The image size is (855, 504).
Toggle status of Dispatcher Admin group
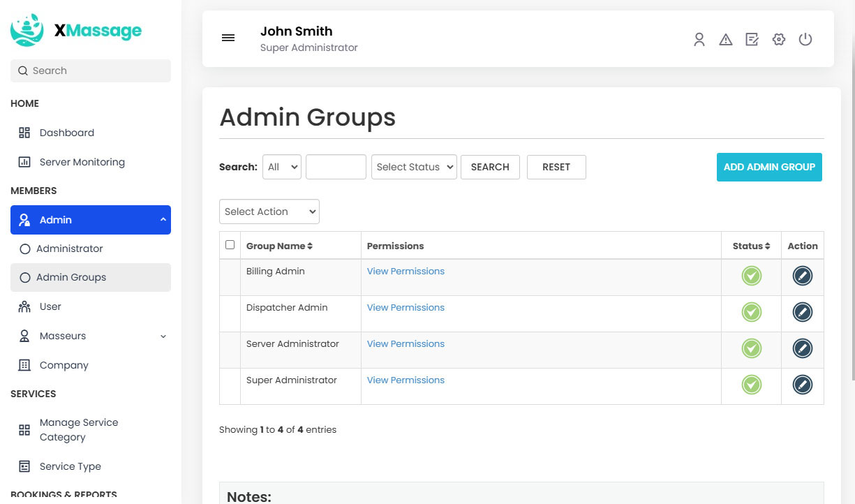(751, 312)
